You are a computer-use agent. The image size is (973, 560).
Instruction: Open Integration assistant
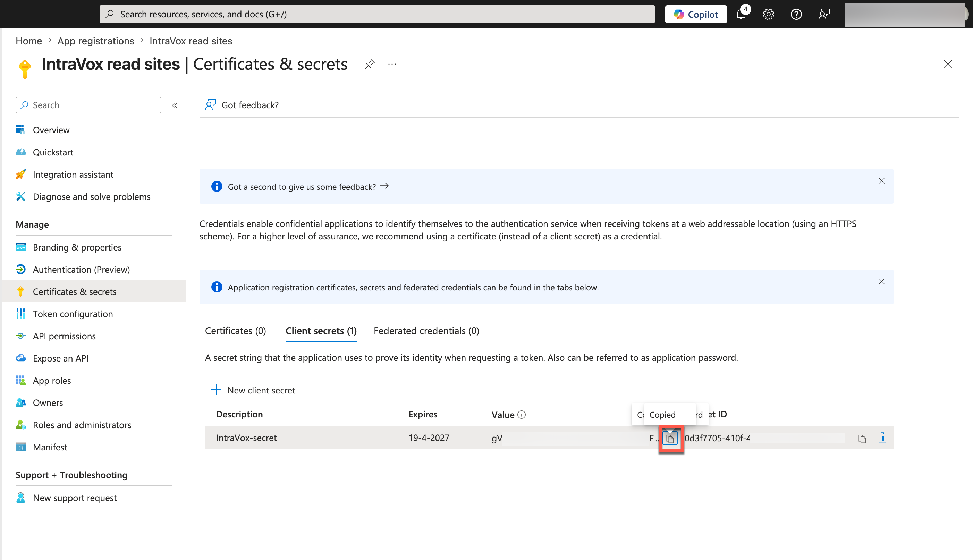point(73,175)
